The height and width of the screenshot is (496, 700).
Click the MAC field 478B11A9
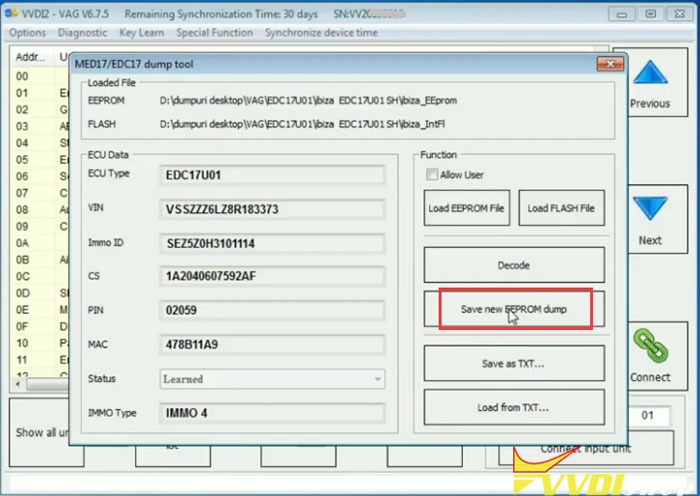pyautogui.click(x=272, y=344)
